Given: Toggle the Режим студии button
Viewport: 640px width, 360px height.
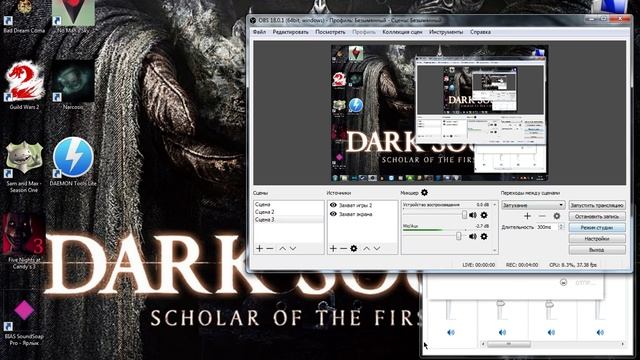Looking at the screenshot, I should tap(597, 227).
